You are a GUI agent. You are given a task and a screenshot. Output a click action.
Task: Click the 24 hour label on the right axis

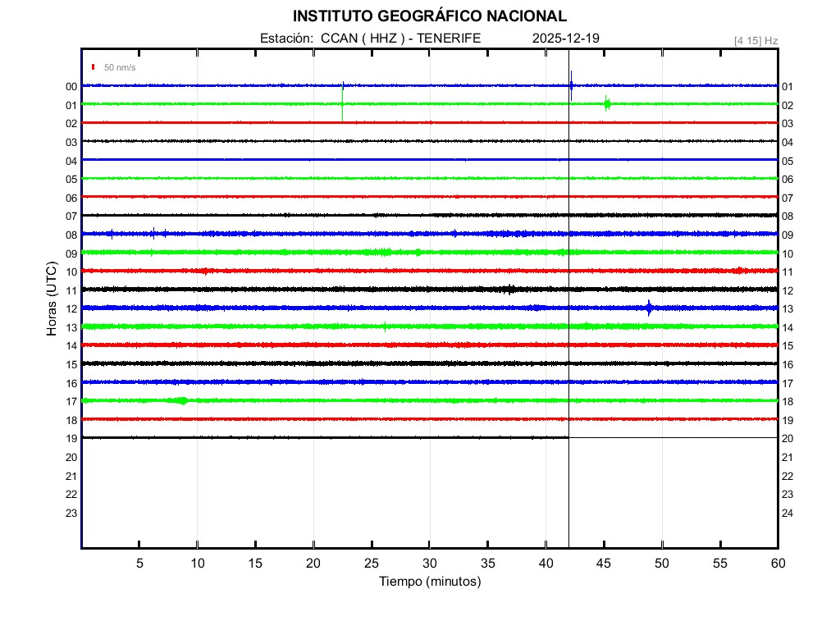787,513
